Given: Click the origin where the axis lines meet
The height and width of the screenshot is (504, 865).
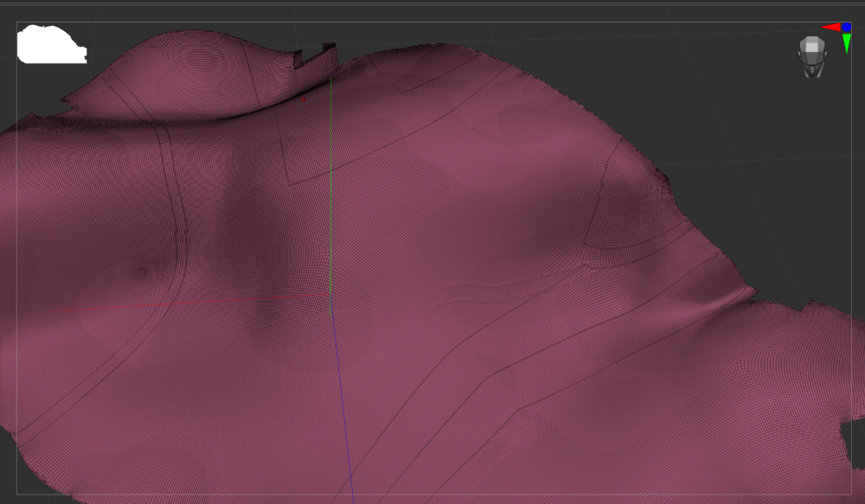Looking at the screenshot, I should [x=330, y=296].
